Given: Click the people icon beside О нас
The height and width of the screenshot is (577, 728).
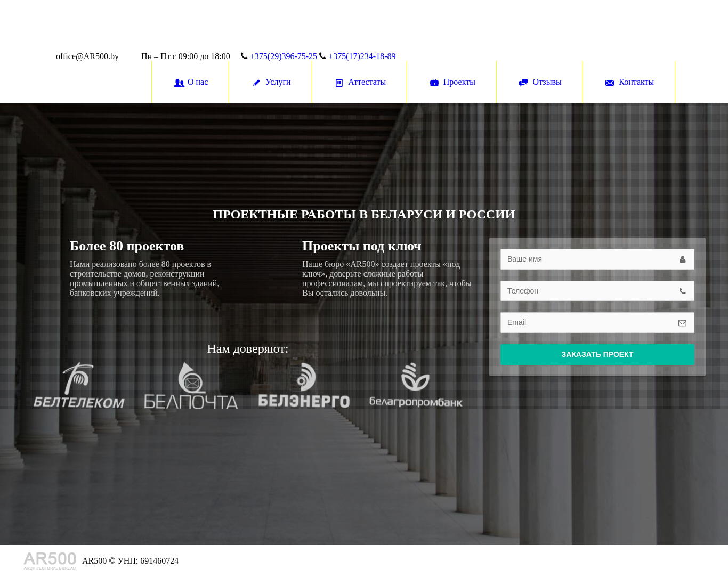Looking at the screenshot, I should (x=179, y=83).
